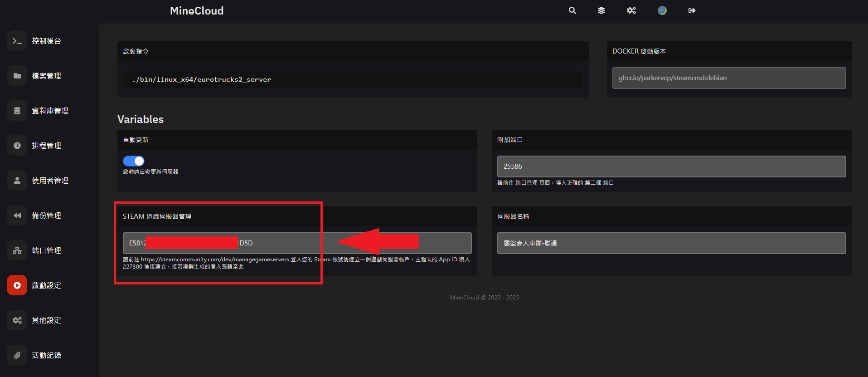Viewport: 868px width, 377px height.
Task: Click the search magnifier icon in header
Action: (572, 10)
